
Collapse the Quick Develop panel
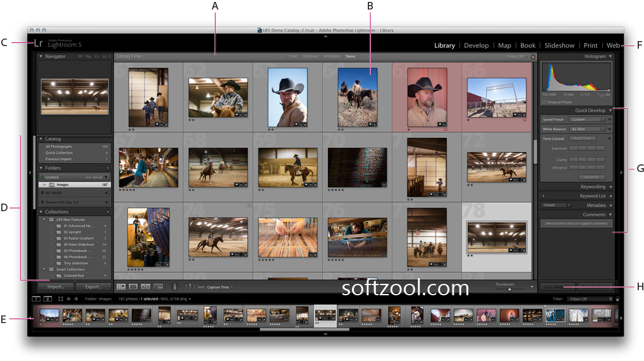click(611, 111)
